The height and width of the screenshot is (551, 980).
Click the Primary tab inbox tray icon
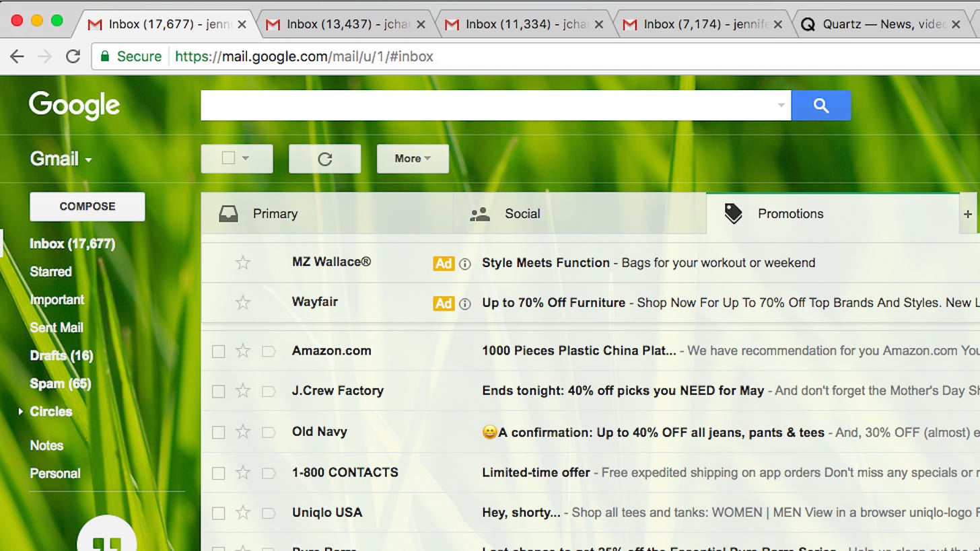point(228,214)
